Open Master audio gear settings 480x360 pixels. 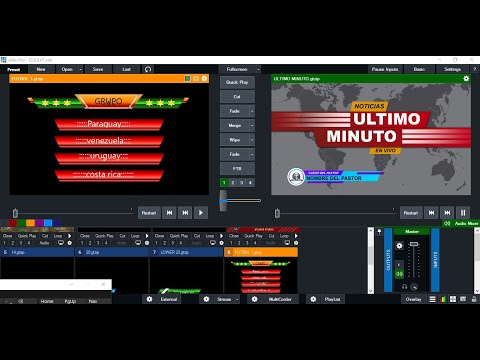pyautogui.click(x=399, y=246)
